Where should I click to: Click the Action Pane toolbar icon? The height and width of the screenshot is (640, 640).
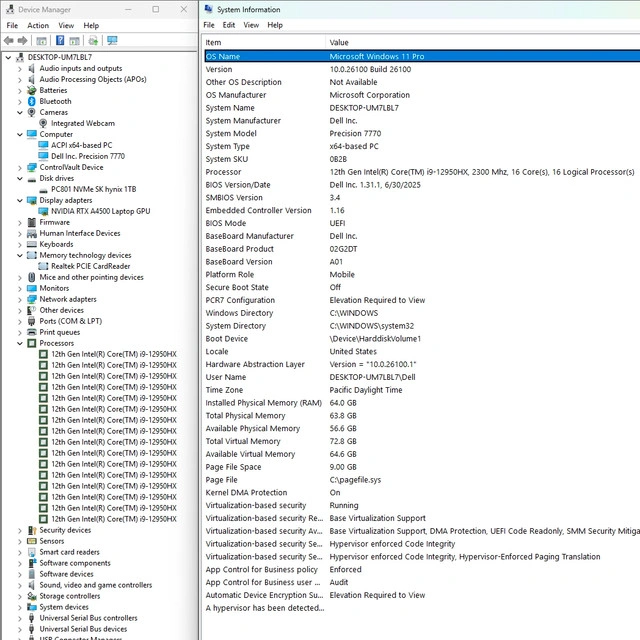[x=75, y=41]
